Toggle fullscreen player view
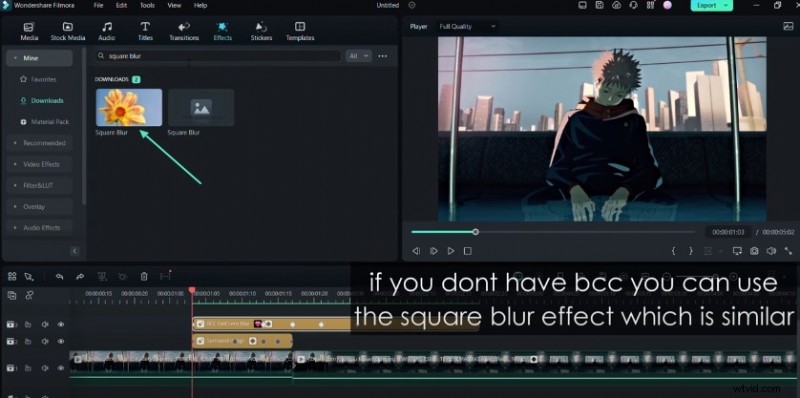This screenshot has height=398, width=800. click(789, 251)
